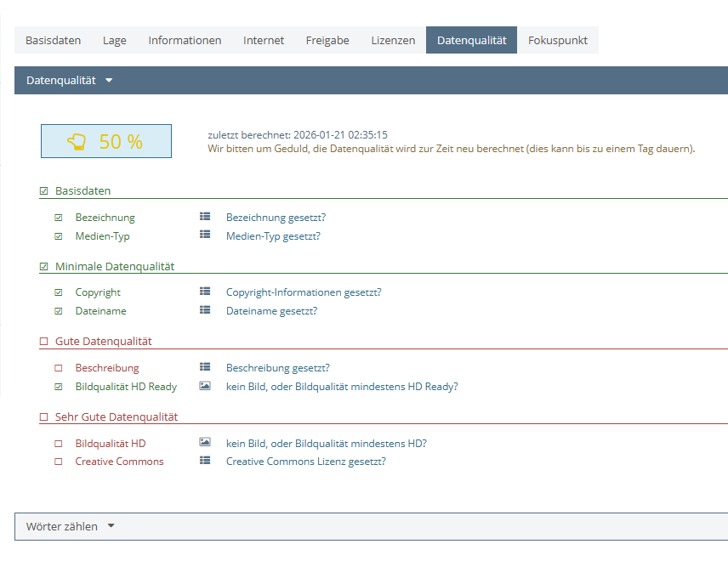This screenshot has height=578, width=728.
Task: Toggle the Medien-Typ checkbox
Action: pyautogui.click(x=59, y=236)
